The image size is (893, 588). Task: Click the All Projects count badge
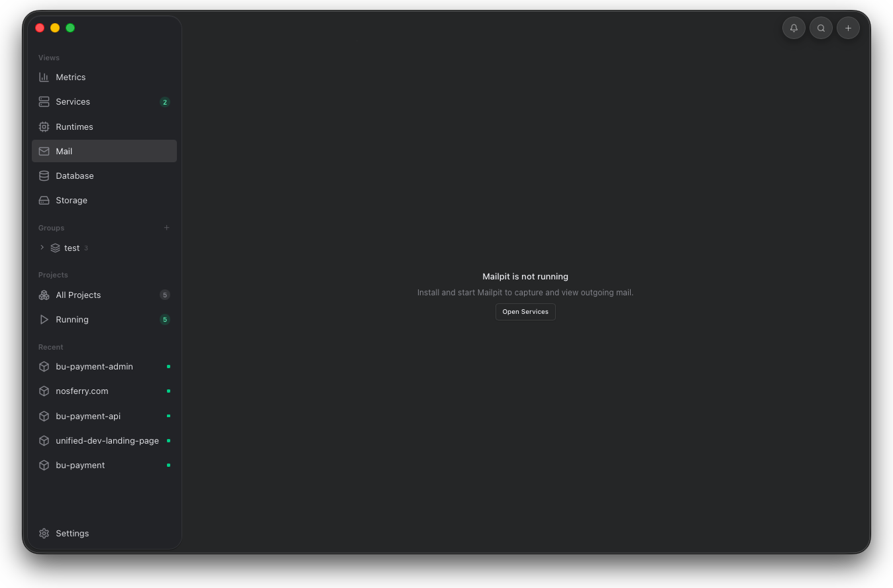tap(165, 295)
